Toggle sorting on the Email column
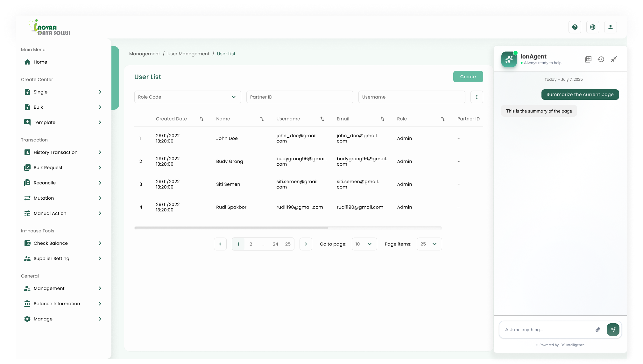The height and width of the screenshot is (364, 643). [x=383, y=119]
